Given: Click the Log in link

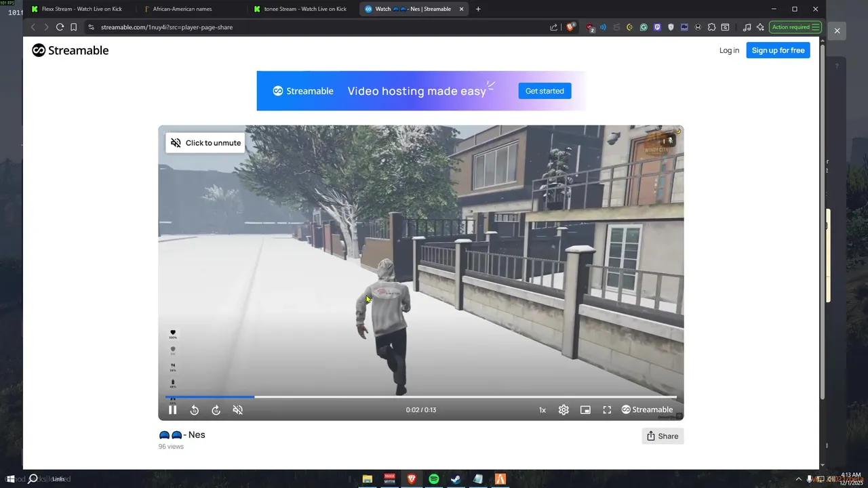Looking at the screenshot, I should 728,50.
